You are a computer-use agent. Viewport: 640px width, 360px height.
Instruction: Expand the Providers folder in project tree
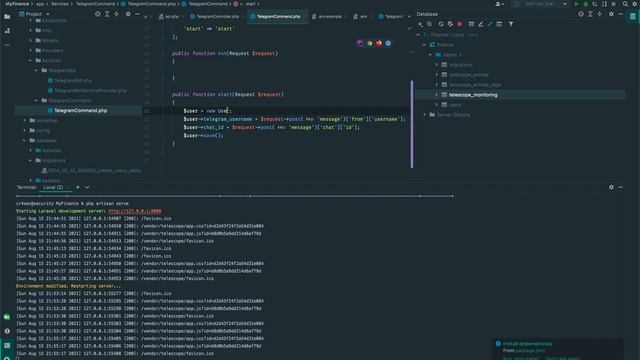[x=31, y=50]
